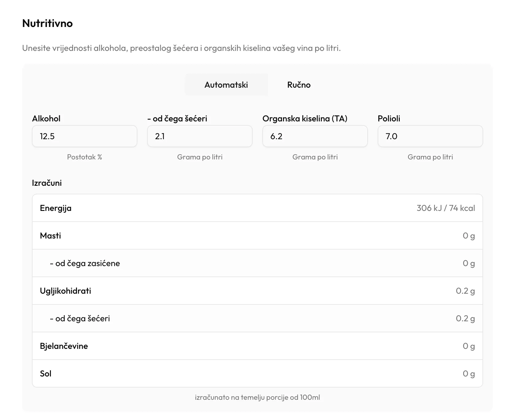The image size is (515, 420).
Task: Click the Bjelančevine 0 g value
Action: [469, 346]
